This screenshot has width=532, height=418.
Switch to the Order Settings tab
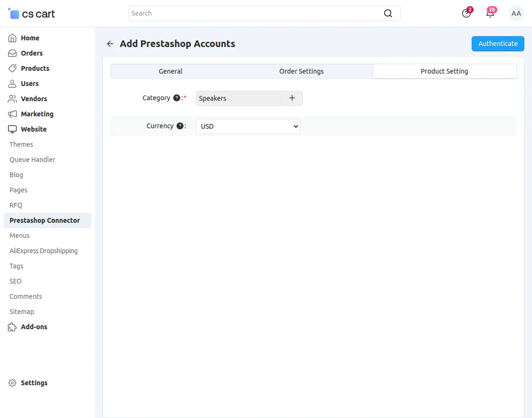pyautogui.click(x=302, y=71)
